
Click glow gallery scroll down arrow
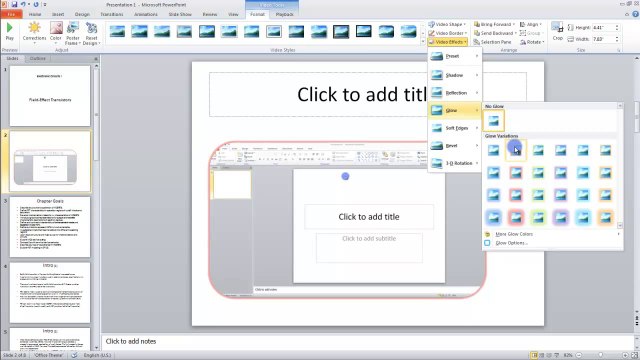(x=620, y=225)
